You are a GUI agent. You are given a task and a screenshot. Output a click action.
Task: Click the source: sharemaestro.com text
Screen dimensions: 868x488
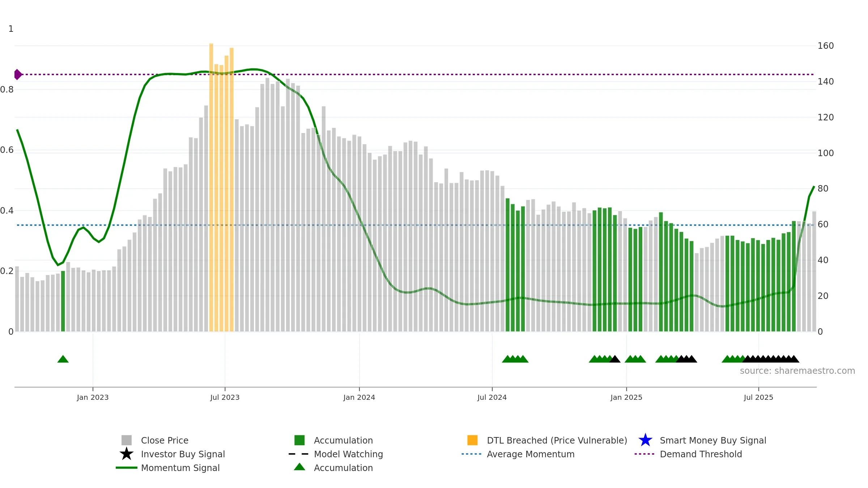point(797,371)
